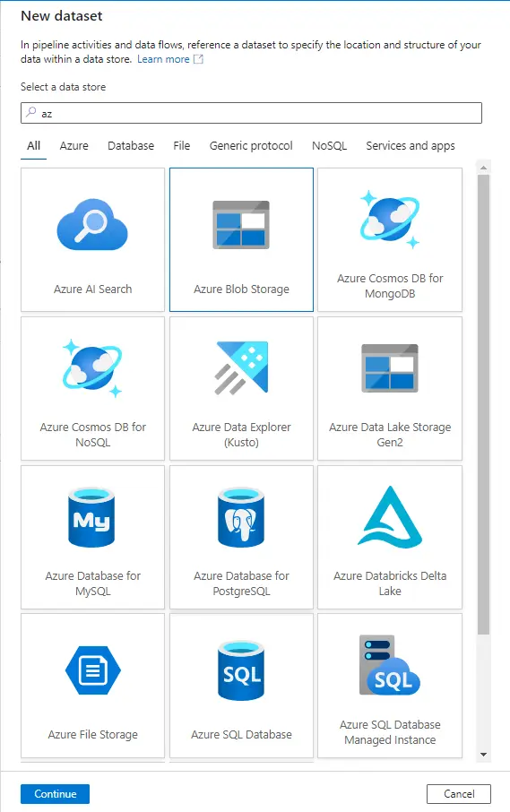Click the 'Azure Database for MySQL' label
This screenshot has width=510, height=812.
click(92, 583)
